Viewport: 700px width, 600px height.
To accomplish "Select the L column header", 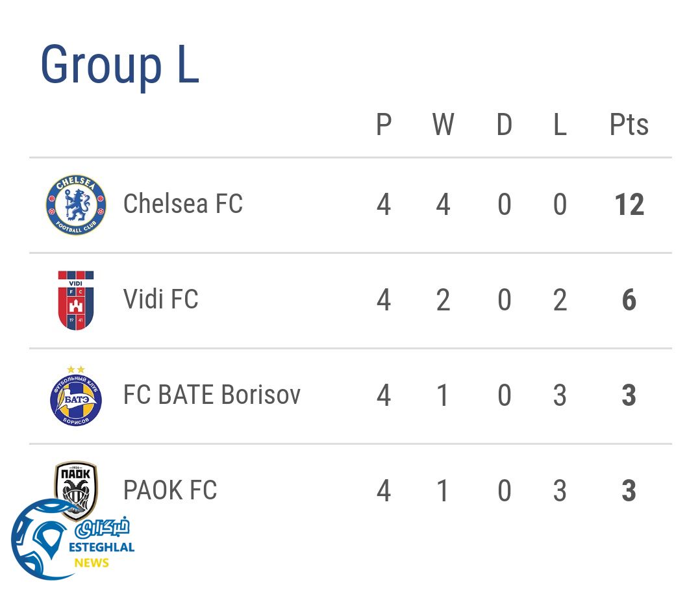I will click(560, 125).
